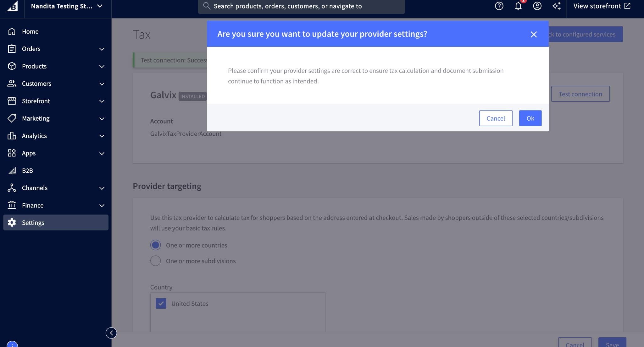
Task: Open the Home menu item
Action: point(56,31)
